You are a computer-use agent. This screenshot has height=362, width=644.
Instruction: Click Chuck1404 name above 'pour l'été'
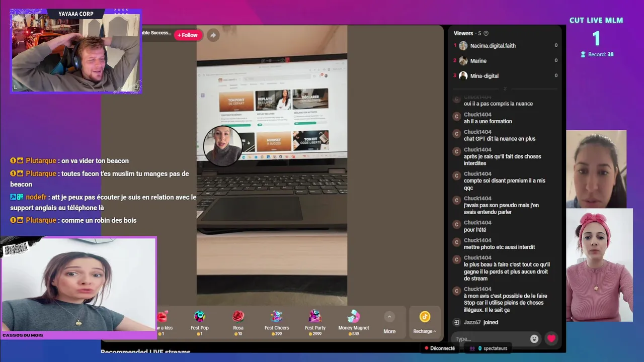tap(477, 223)
